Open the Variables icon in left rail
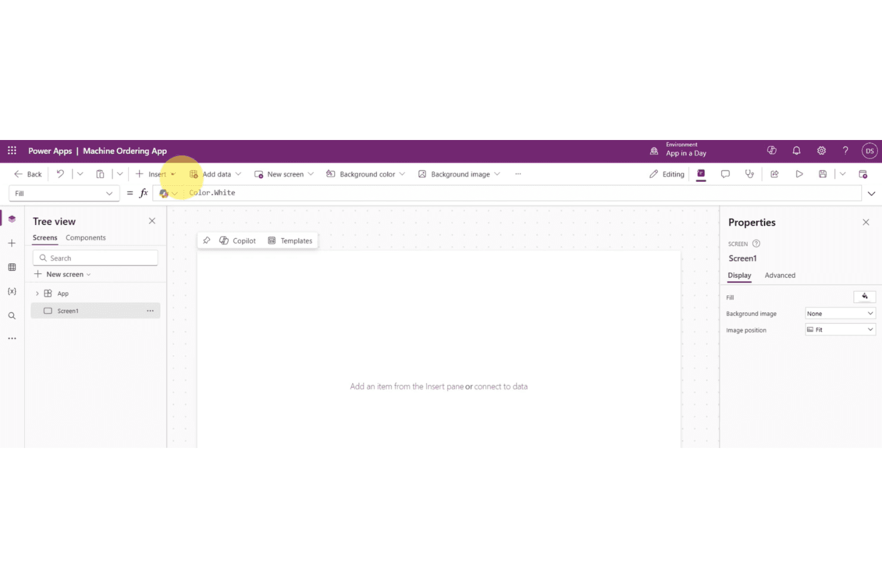This screenshot has height=588, width=882. coord(12,291)
